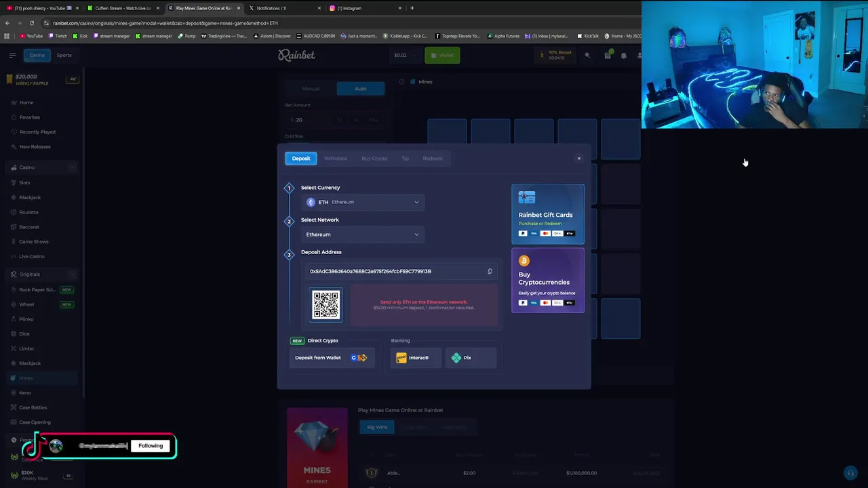Switch to Casino mode
The height and width of the screenshot is (488, 868).
click(37, 55)
